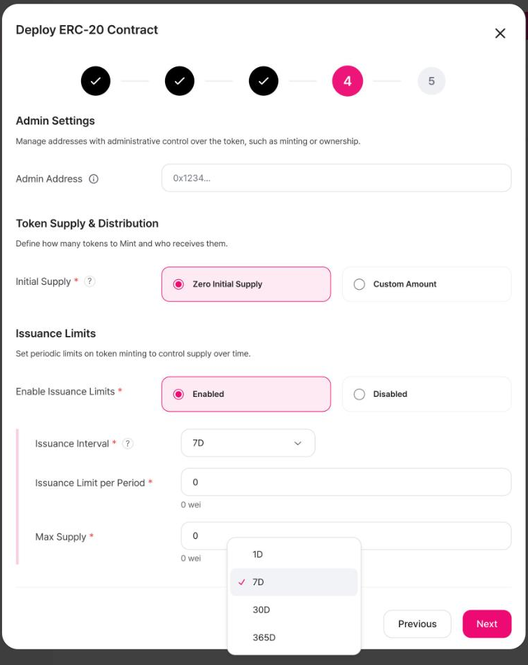528x665 pixels.
Task: Select Zero Initial Supply option
Action: (246, 284)
